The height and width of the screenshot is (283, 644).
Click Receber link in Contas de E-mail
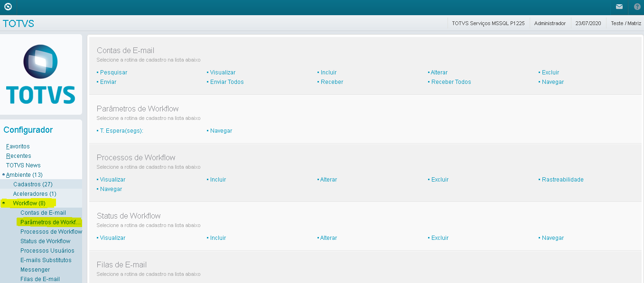coord(332,82)
